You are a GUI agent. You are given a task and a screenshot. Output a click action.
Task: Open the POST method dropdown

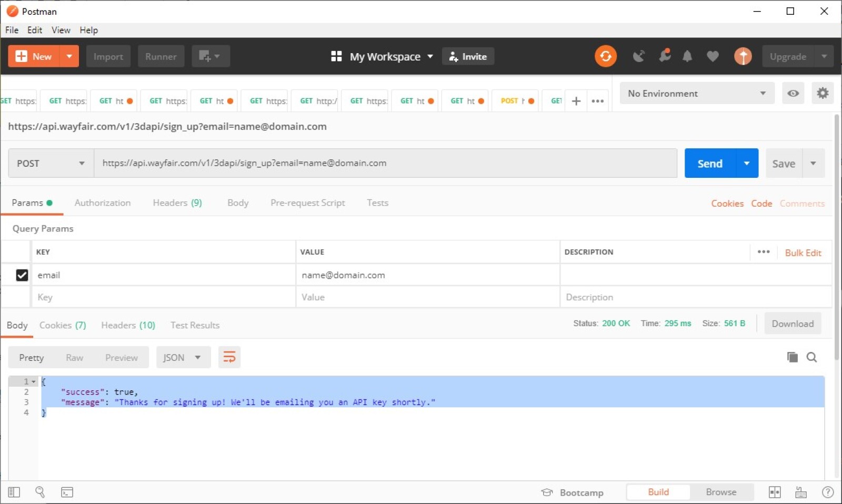(50, 163)
